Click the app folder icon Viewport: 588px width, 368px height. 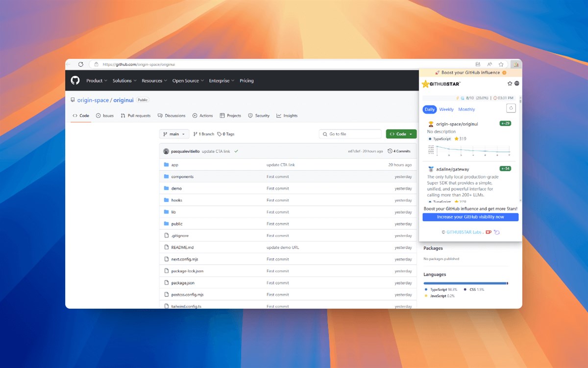pos(167,165)
